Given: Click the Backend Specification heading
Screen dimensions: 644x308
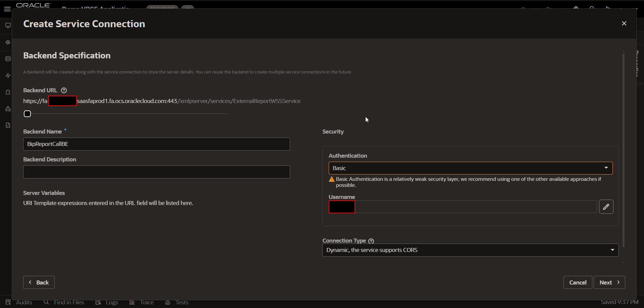Looking at the screenshot, I should click(x=67, y=55).
